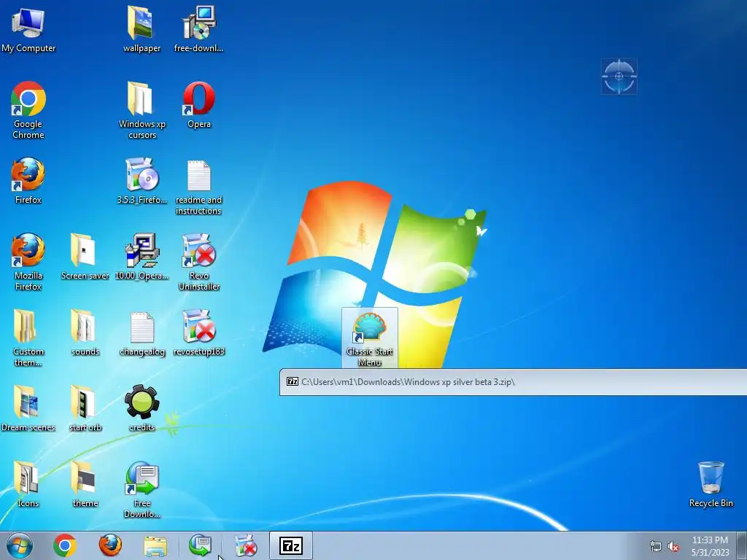The width and height of the screenshot is (747, 560).
Task: Select the credits gear icon
Action: [x=142, y=409]
